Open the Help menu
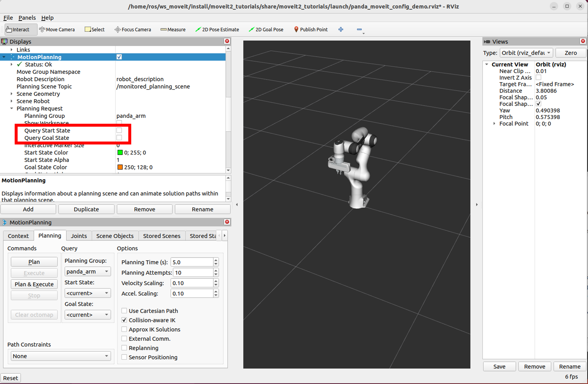The image size is (588, 384). click(x=47, y=18)
